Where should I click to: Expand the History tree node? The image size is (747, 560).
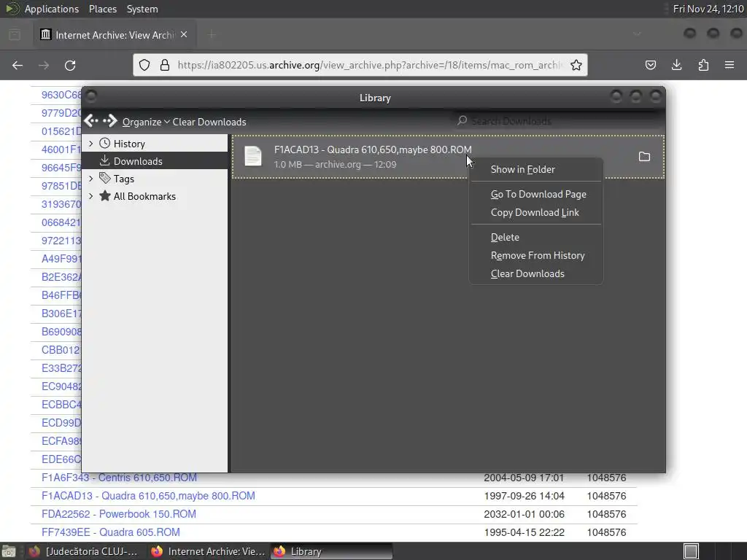tap(91, 144)
